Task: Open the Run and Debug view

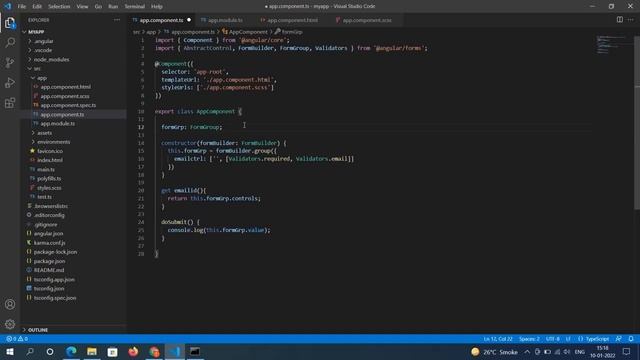Action: tap(10, 82)
